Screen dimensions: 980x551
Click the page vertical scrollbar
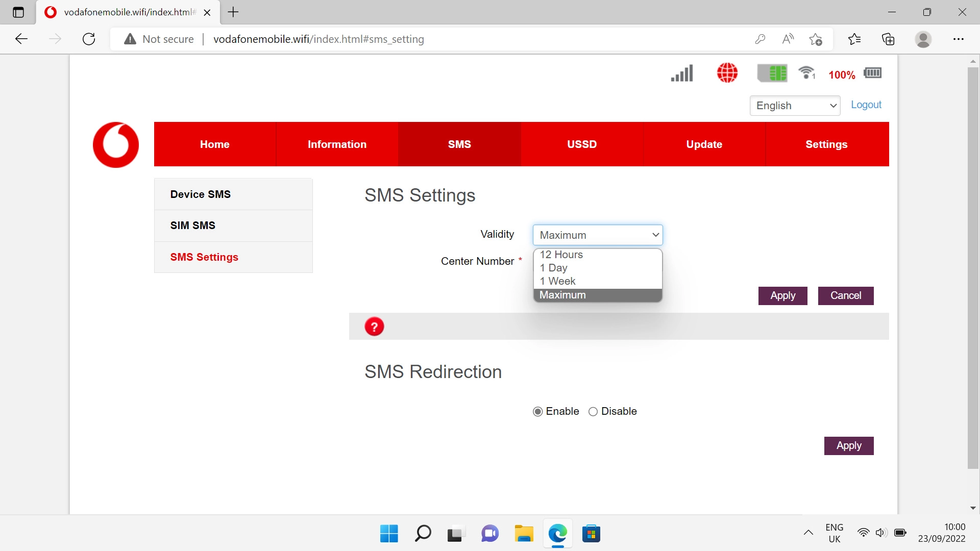pos(973,268)
